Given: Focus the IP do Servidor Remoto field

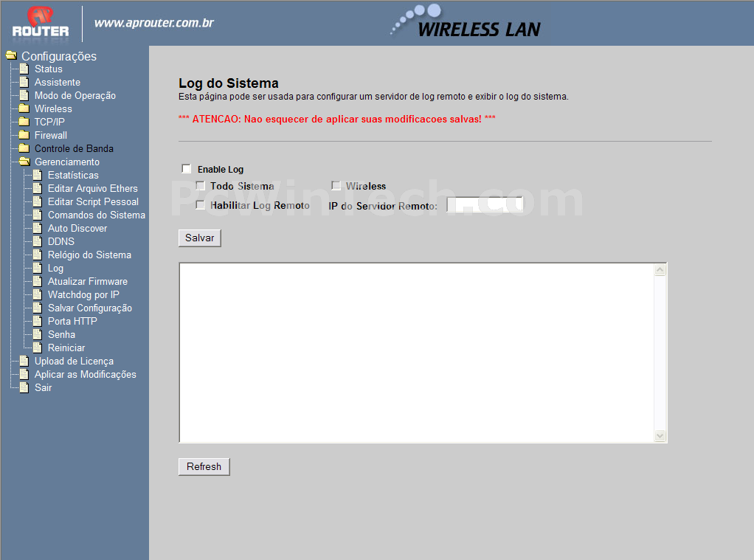Looking at the screenshot, I should click(x=485, y=205).
